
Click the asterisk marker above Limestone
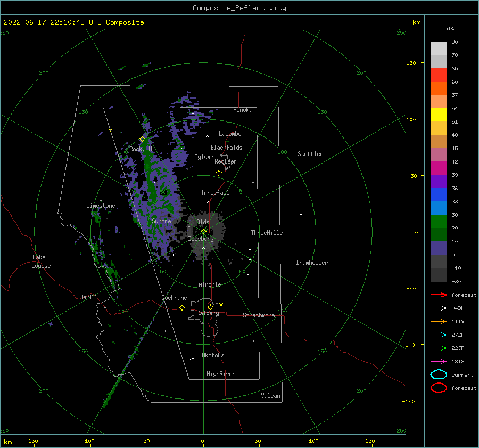[101, 201]
